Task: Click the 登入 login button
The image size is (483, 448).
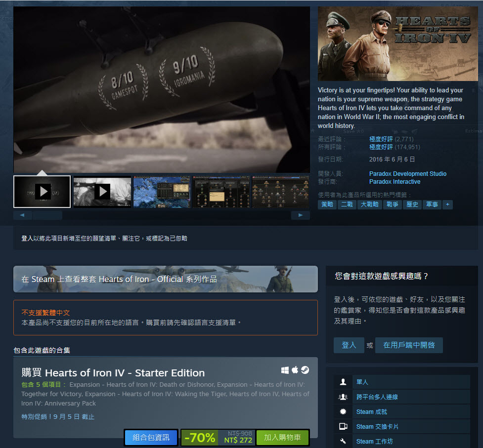Action: coord(349,345)
